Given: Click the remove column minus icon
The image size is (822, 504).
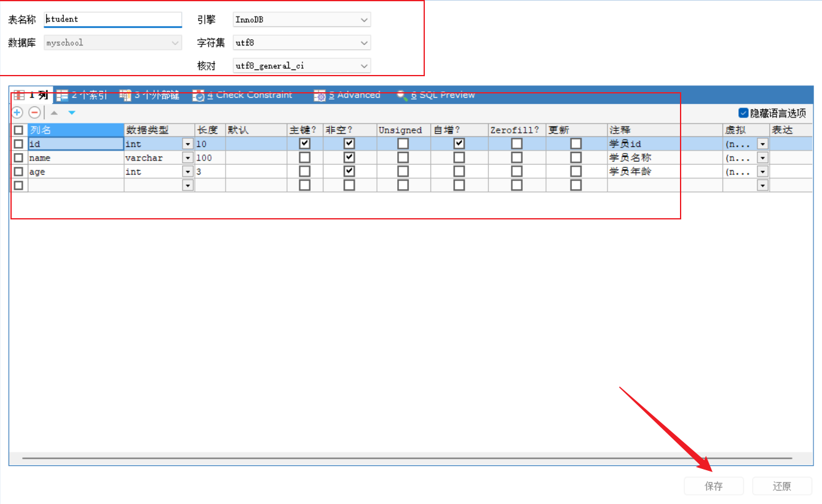Looking at the screenshot, I should coord(35,112).
